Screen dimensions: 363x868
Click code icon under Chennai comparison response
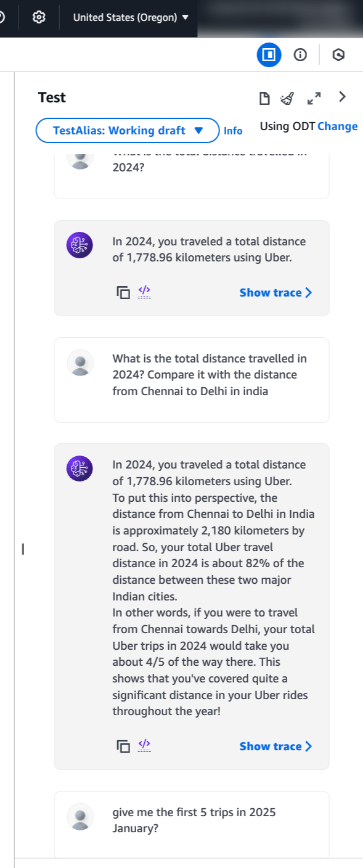tap(144, 745)
